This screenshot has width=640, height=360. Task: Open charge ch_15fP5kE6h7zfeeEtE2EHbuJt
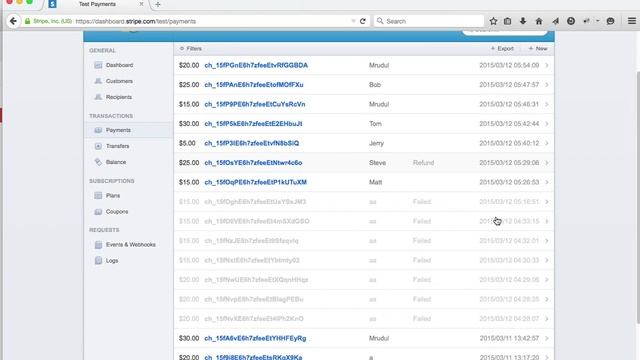[x=253, y=124]
